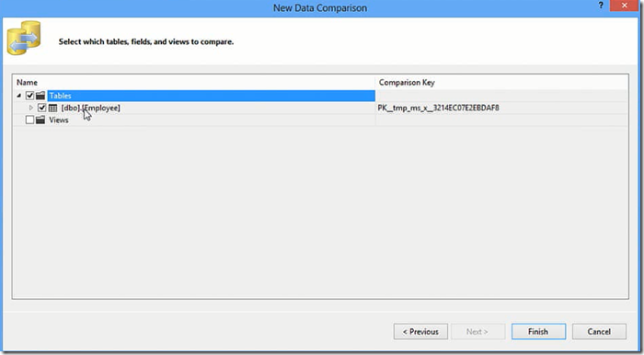Close the New Data Comparison dialog
This screenshot has width=644, height=355.
625,6
